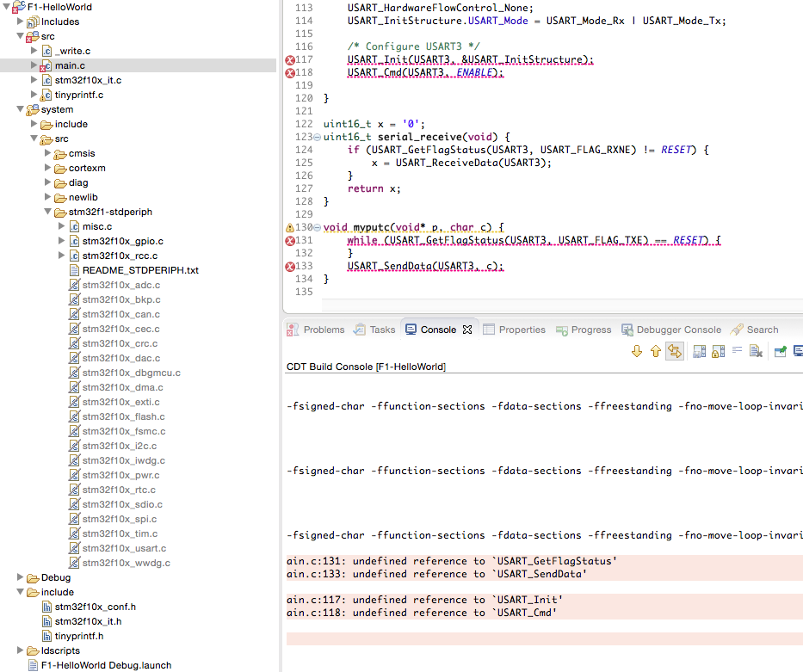803x672 pixels.
Task: Click the display selected console icon
Action: (x=798, y=351)
